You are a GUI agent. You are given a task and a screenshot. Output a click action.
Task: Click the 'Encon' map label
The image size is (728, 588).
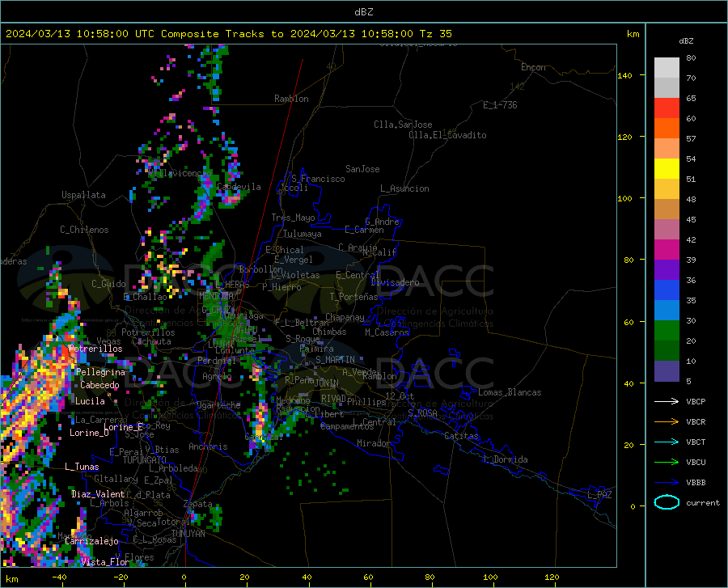(533, 67)
